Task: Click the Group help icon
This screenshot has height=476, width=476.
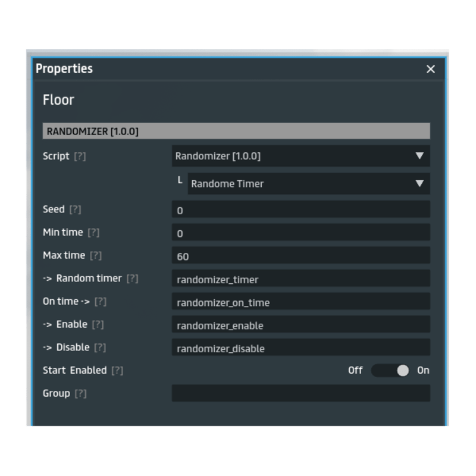Action: [80, 393]
